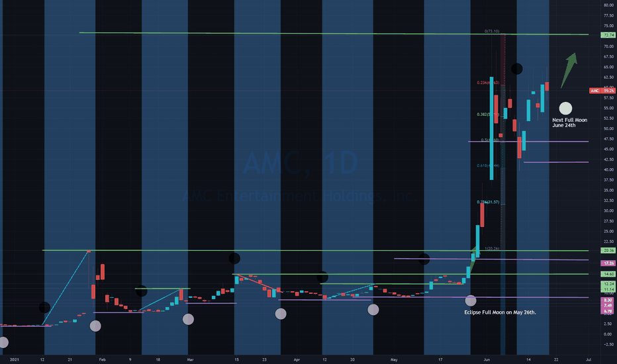Viewport: 617px width, 364px height.
Task: Click the purple 17.26 price tag
Action: (608, 263)
